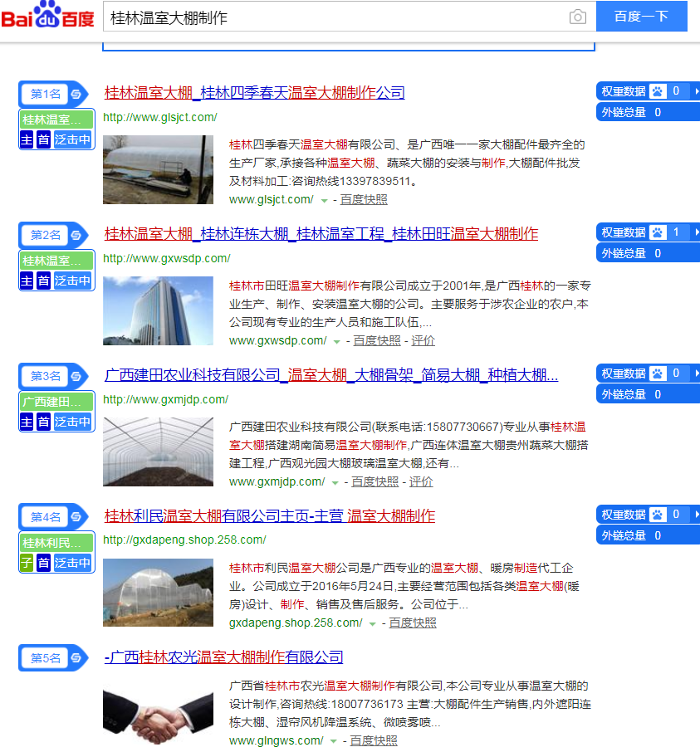Click 主 tag under 第1名
The height and width of the screenshot is (752, 700).
pyautogui.click(x=27, y=139)
